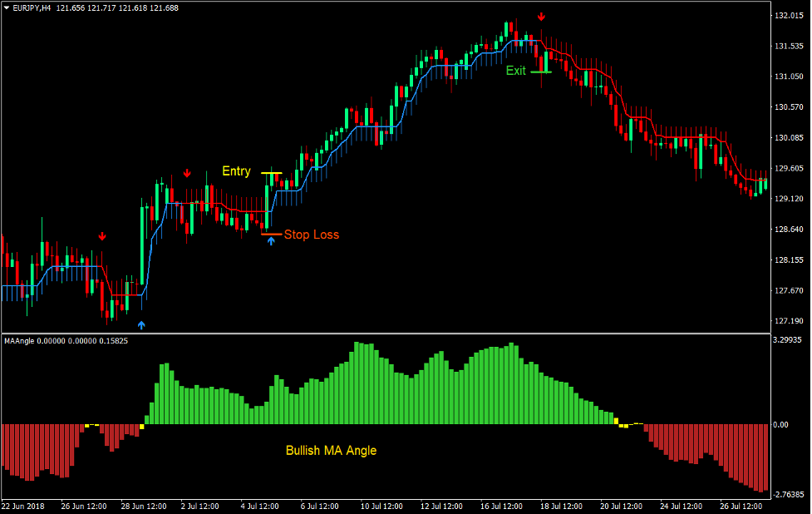
Task: Click the blue up arrow beside Stop Loss
Action: (x=271, y=241)
